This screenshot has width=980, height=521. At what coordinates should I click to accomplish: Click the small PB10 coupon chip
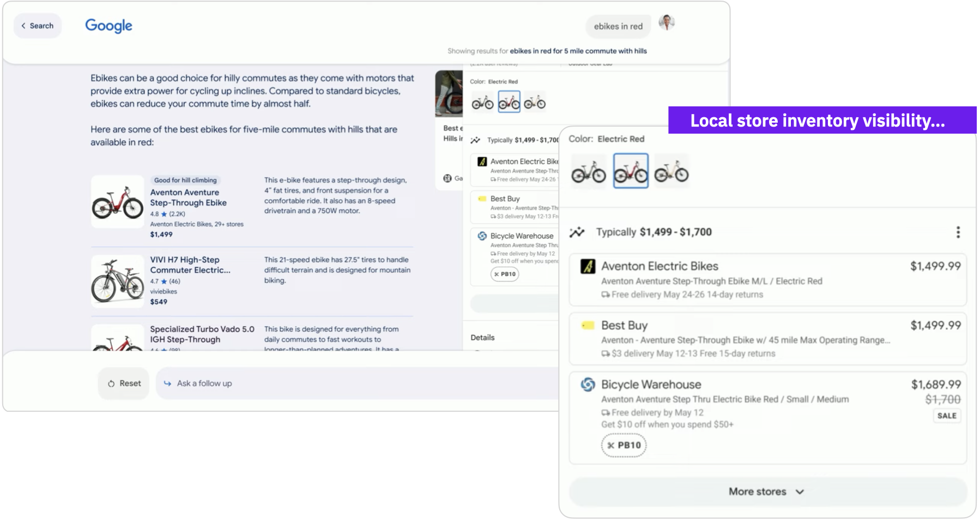coord(505,274)
